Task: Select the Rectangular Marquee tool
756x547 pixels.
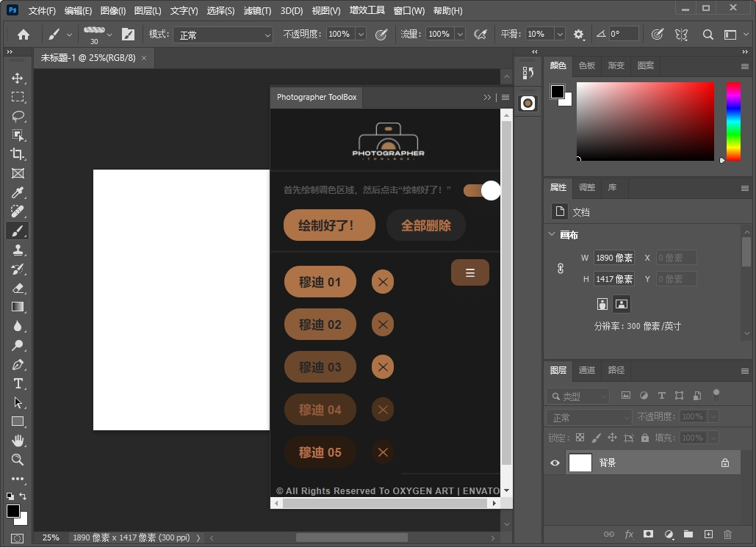Action: [x=18, y=97]
